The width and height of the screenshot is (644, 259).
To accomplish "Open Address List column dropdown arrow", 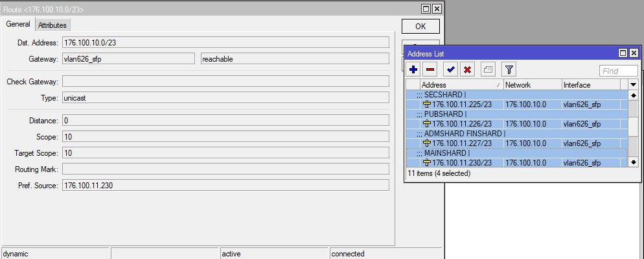I will (634, 85).
